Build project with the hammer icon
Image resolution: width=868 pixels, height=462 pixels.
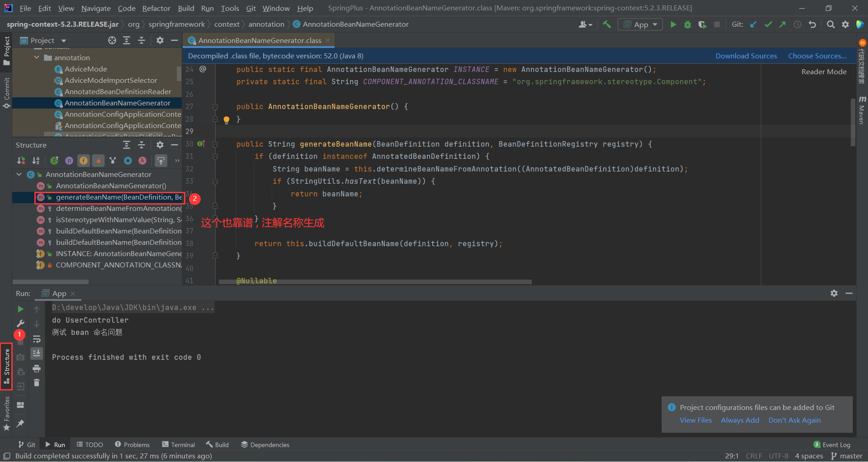click(607, 24)
